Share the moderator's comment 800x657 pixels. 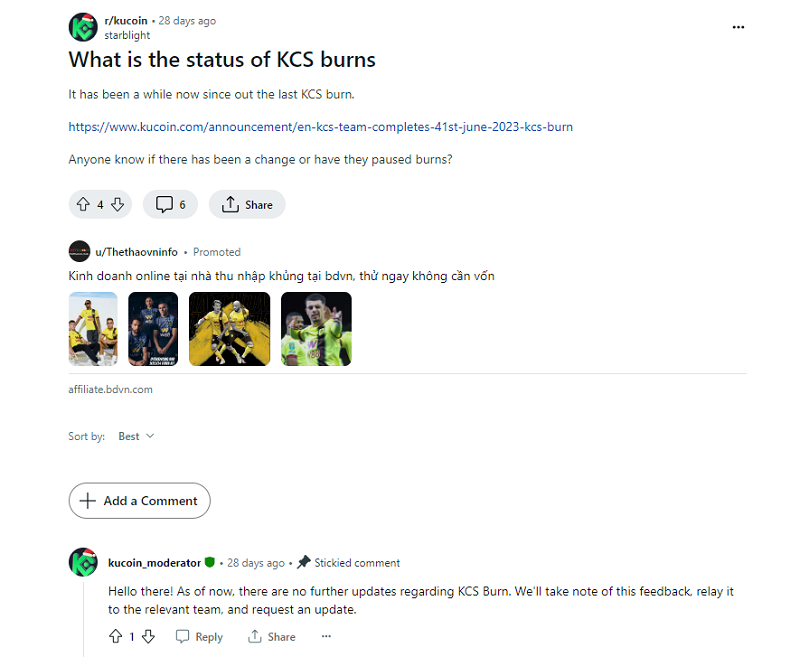point(272,637)
